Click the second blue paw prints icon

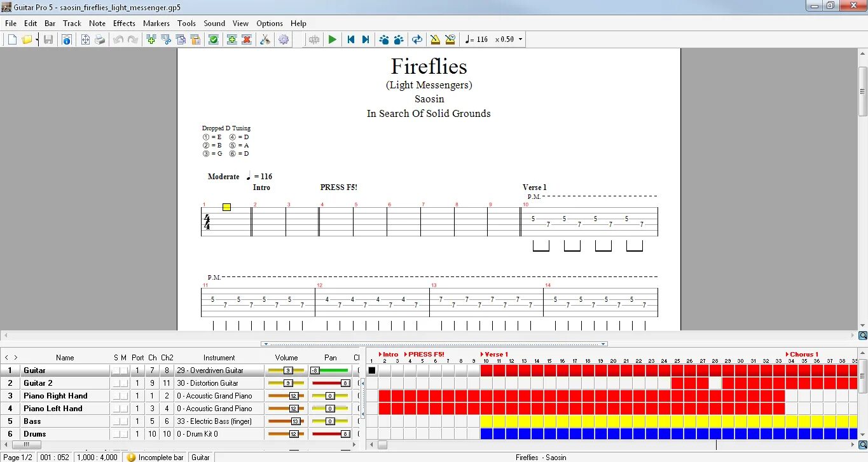(399, 39)
